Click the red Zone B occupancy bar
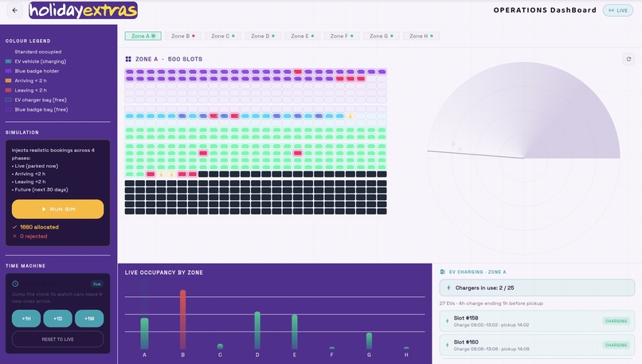This screenshot has width=642, height=364. (182, 319)
